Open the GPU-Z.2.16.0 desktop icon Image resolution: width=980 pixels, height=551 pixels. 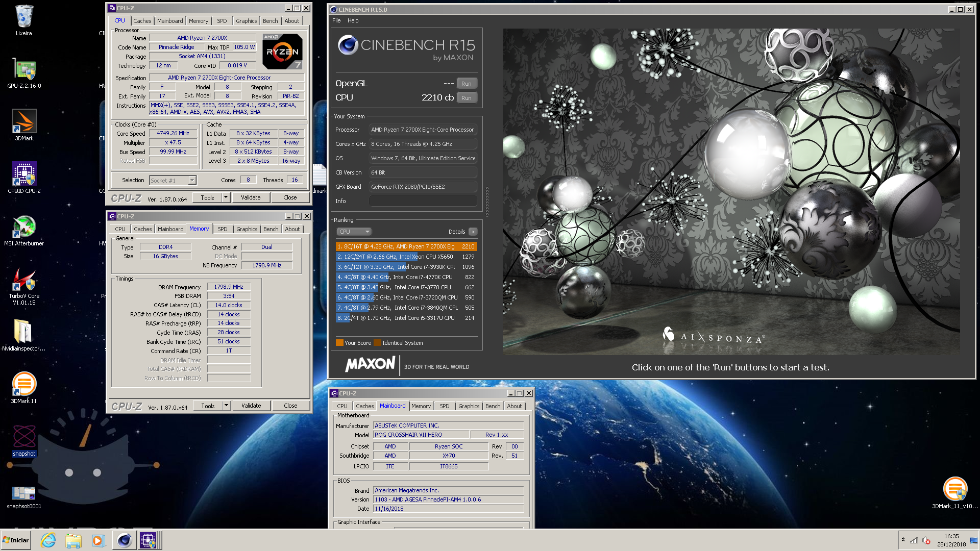(x=24, y=73)
